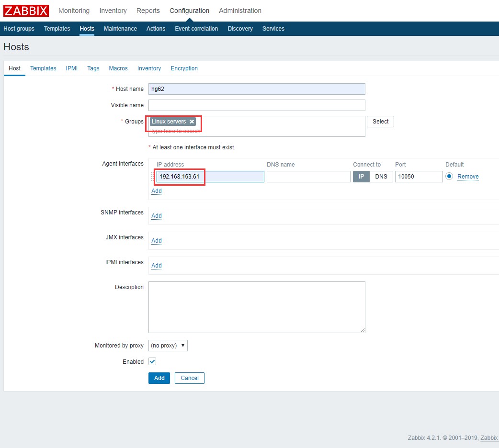
Task: Open the Zabbix footer link
Action: tap(489, 438)
